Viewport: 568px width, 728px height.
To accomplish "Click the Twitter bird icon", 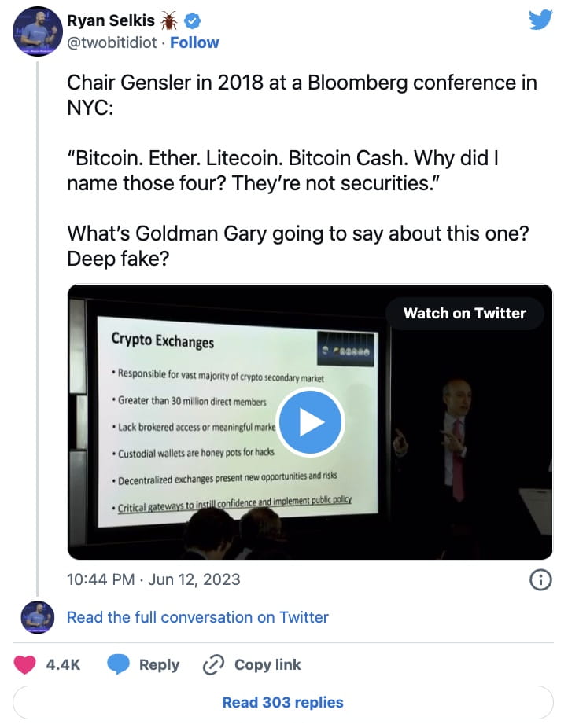I will (540, 20).
